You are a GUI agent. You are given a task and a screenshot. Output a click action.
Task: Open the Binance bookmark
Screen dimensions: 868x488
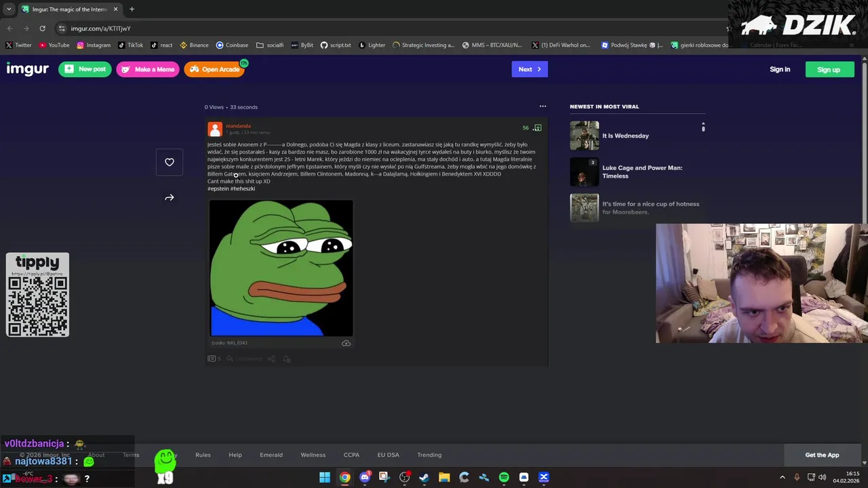195,45
